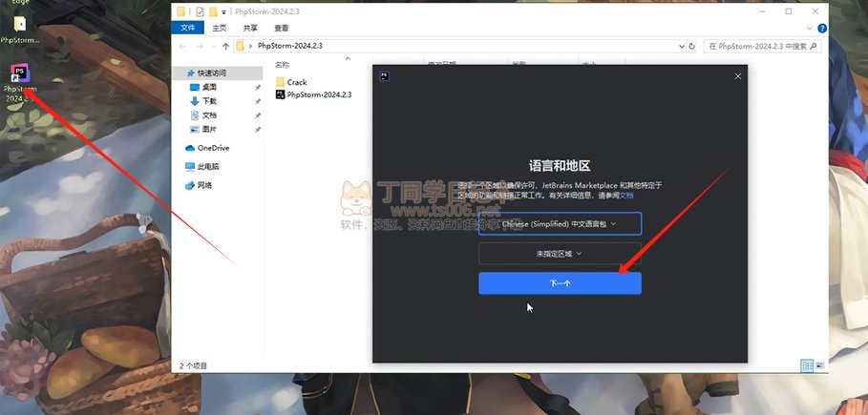Open the 未指定区域 region dropdown
Viewport: 868px width, 415px height.
[x=560, y=254]
